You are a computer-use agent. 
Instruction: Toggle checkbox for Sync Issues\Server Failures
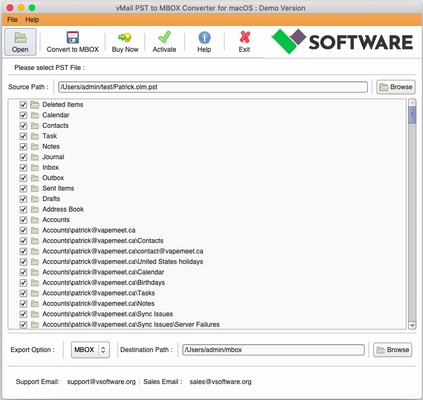point(23,325)
